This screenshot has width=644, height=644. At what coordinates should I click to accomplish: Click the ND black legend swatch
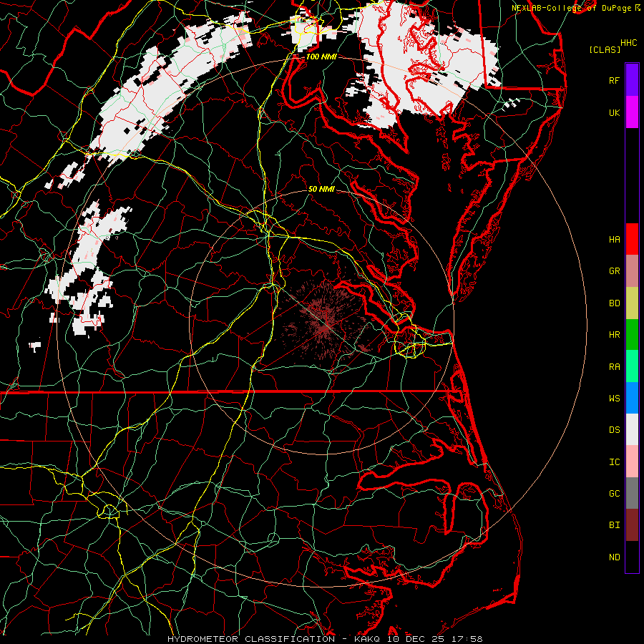pyautogui.click(x=632, y=557)
